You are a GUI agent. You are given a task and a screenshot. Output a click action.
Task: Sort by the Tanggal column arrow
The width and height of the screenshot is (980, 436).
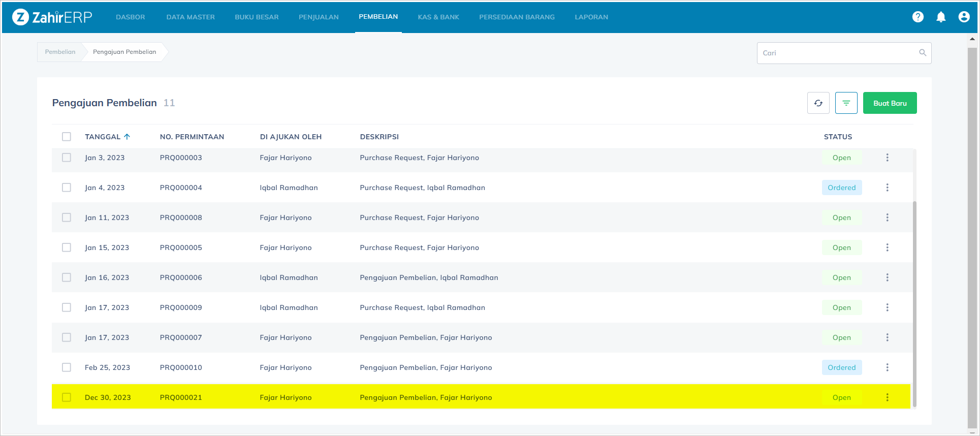pos(127,137)
